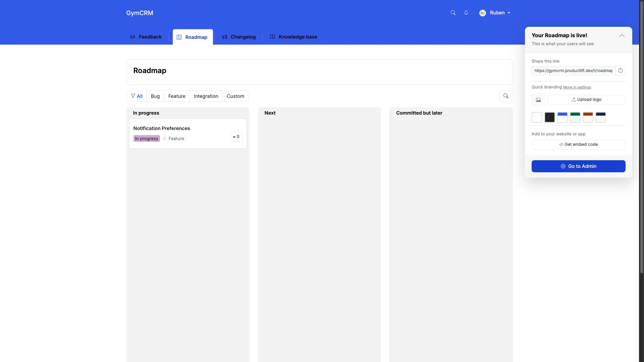Image resolution: width=644 pixels, height=362 pixels.
Task: Click the logo placeholder image icon
Action: [538, 100]
